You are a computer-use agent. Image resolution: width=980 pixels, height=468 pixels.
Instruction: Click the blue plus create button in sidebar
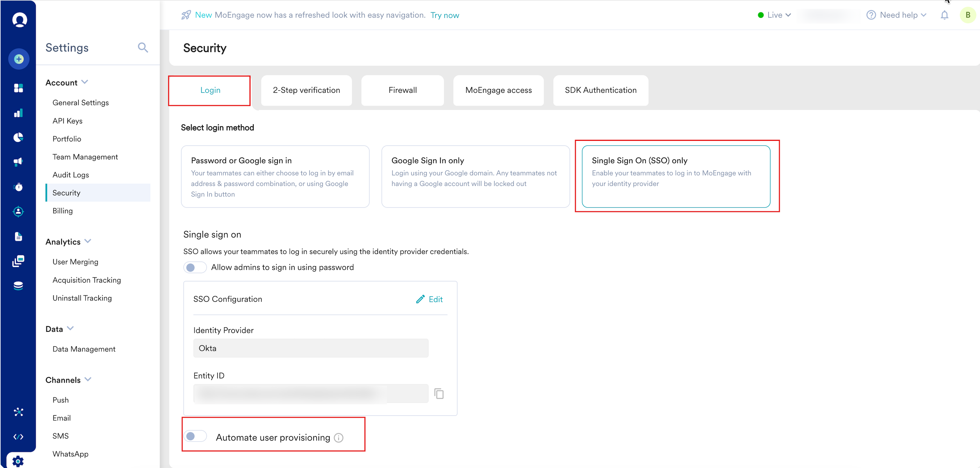tap(19, 59)
